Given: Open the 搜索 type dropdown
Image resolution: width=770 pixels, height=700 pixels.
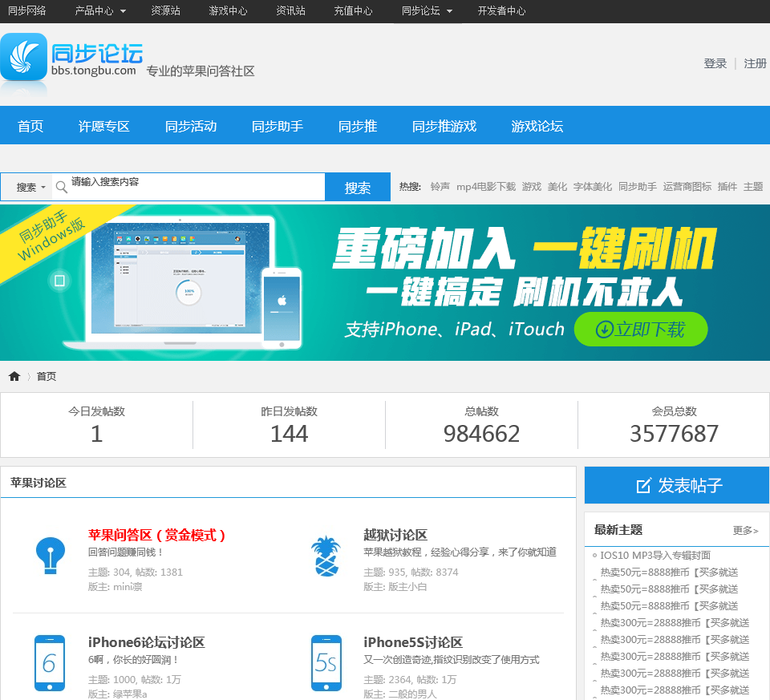Looking at the screenshot, I should click(30, 187).
